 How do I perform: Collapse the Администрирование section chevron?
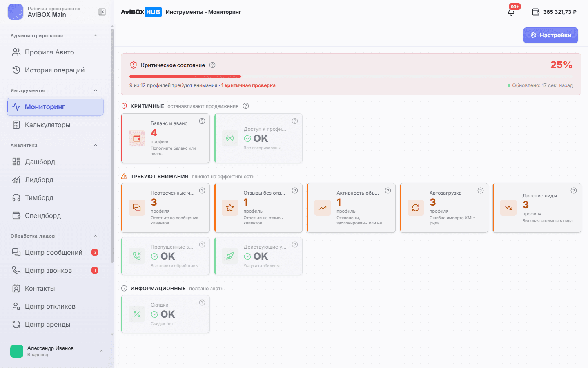click(96, 36)
